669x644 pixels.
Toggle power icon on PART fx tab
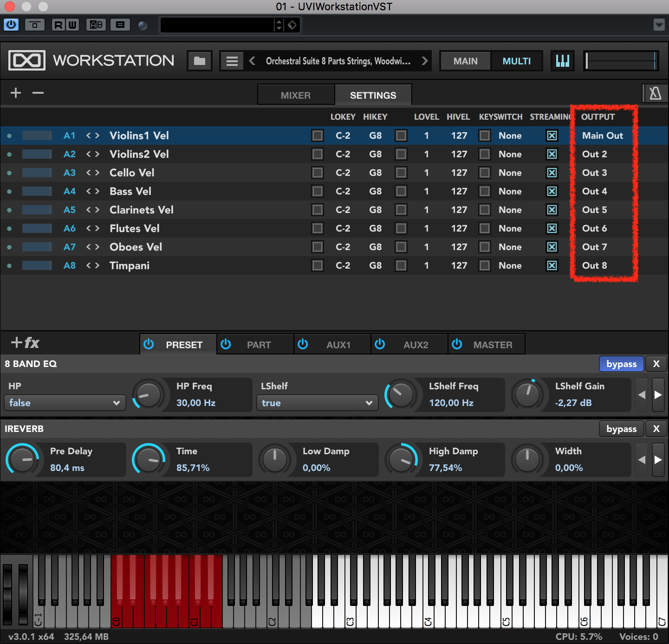pos(226,344)
